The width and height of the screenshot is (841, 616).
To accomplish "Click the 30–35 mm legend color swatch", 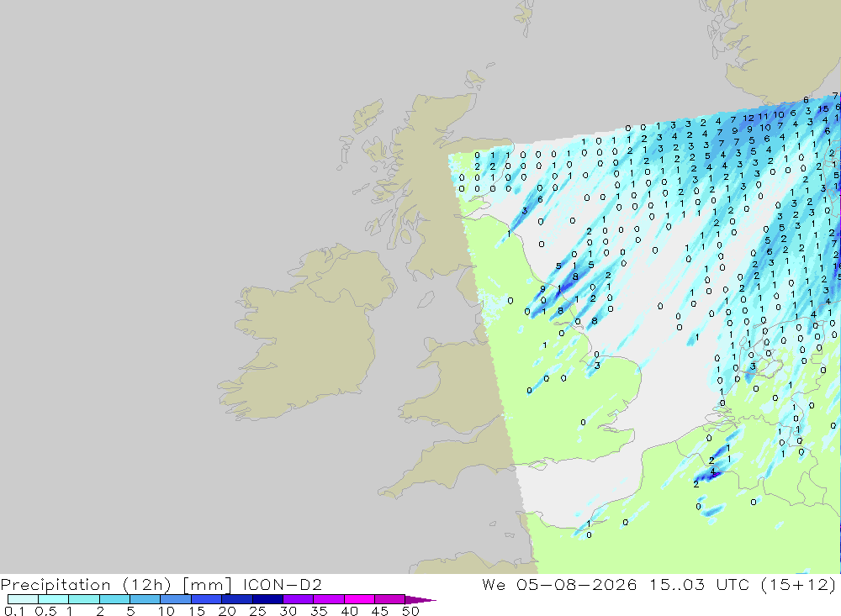I will point(298,599).
